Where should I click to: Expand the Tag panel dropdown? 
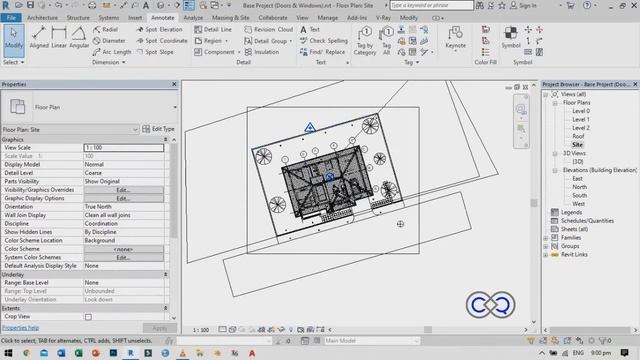[411, 62]
